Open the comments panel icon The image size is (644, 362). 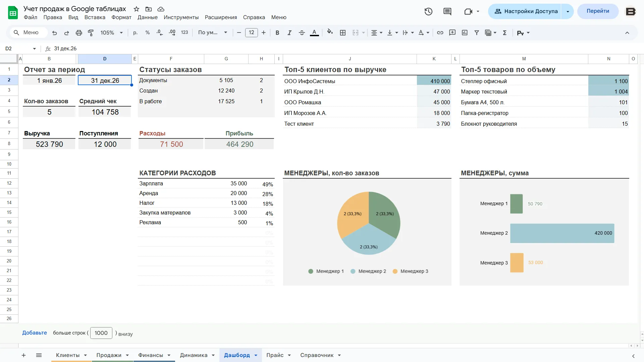[447, 11]
